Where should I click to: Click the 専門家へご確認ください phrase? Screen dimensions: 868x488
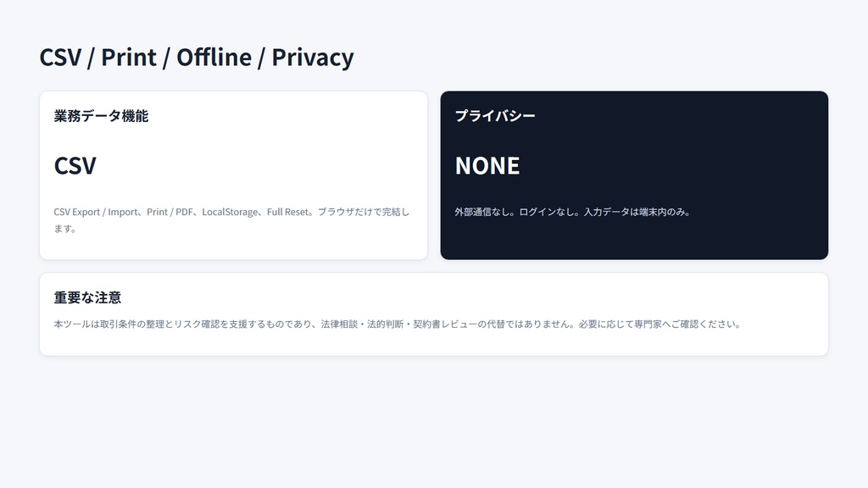tap(687, 324)
